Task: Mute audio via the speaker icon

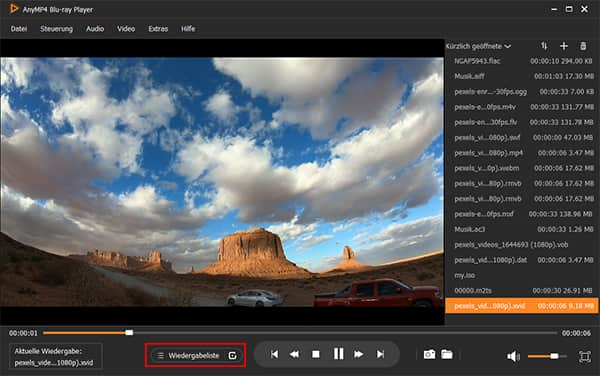Action: (x=513, y=356)
